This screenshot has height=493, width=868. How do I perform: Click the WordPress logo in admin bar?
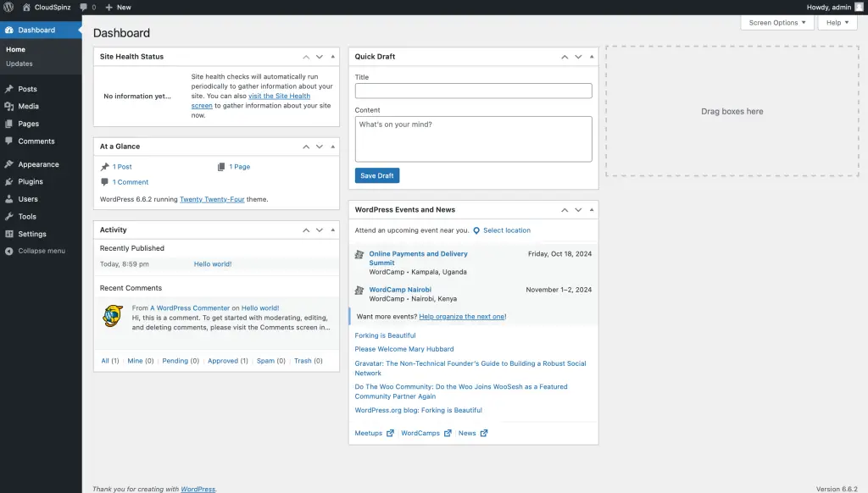point(8,7)
